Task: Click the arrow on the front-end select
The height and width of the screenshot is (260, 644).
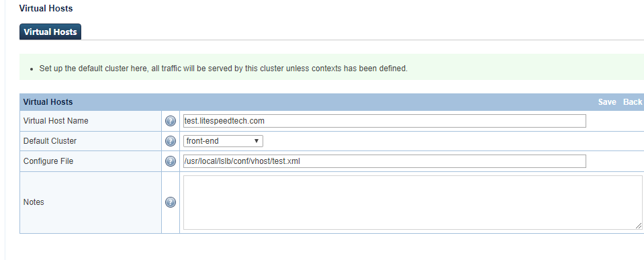Action: (x=257, y=141)
